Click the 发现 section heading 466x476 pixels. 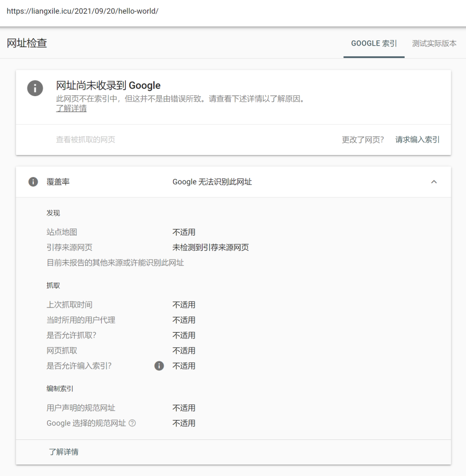(53, 213)
